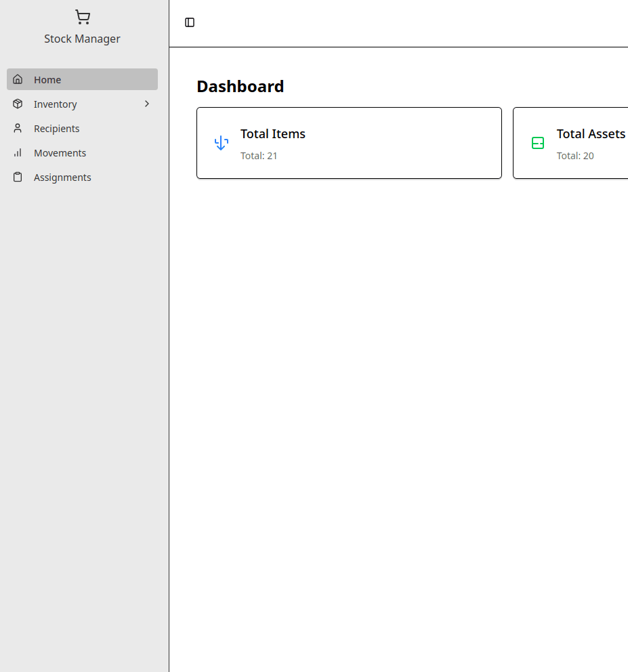Click the Inventory box icon

click(18, 104)
